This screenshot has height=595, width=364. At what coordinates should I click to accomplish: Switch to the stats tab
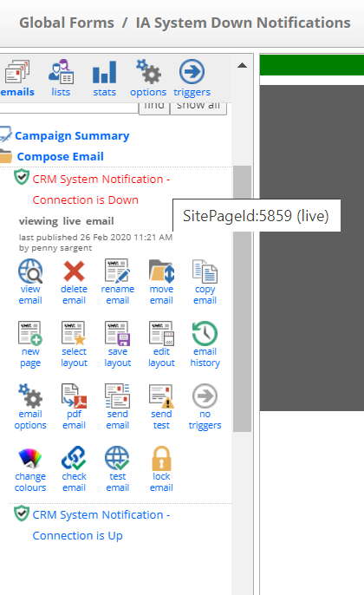click(104, 78)
